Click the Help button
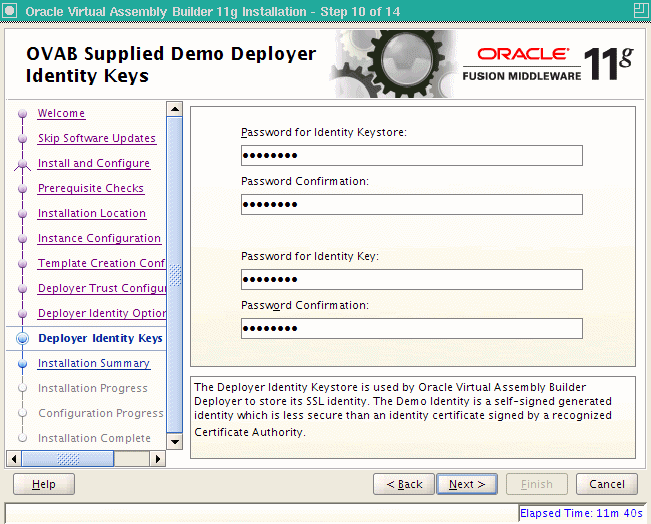The image size is (651, 524). pyautogui.click(x=44, y=484)
